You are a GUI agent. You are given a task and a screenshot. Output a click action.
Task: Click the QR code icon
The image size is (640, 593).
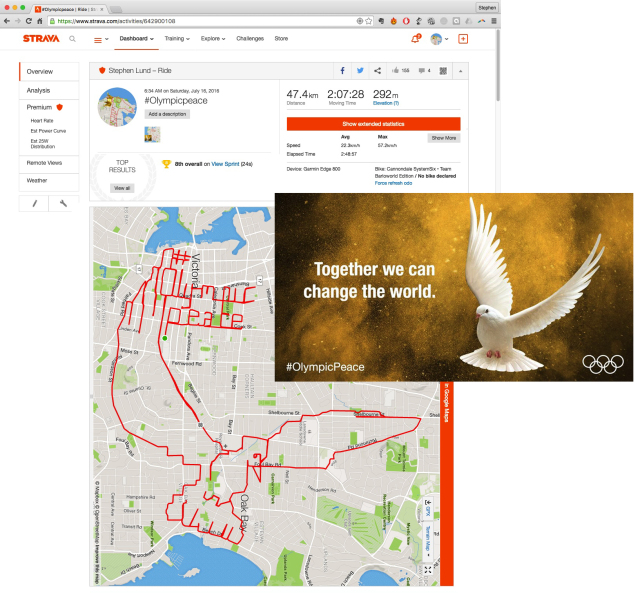coord(443,71)
